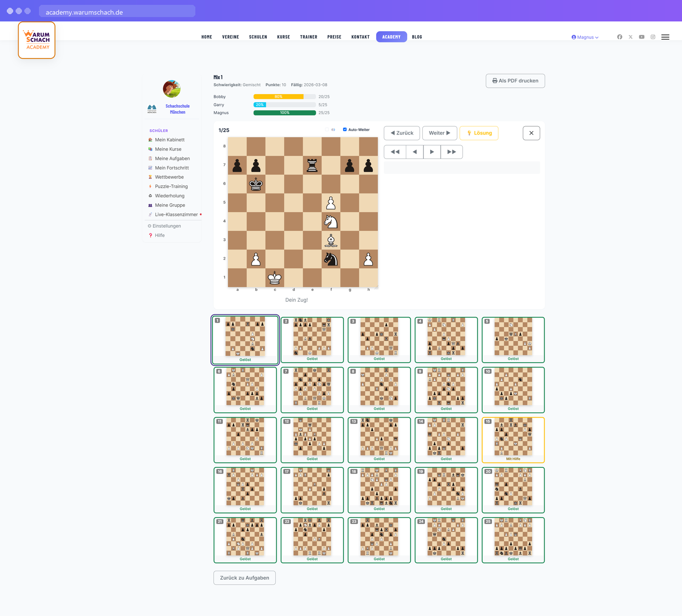Open the TRAINER menu item
The height and width of the screenshot is (616, 682).
tap(309, 37)
